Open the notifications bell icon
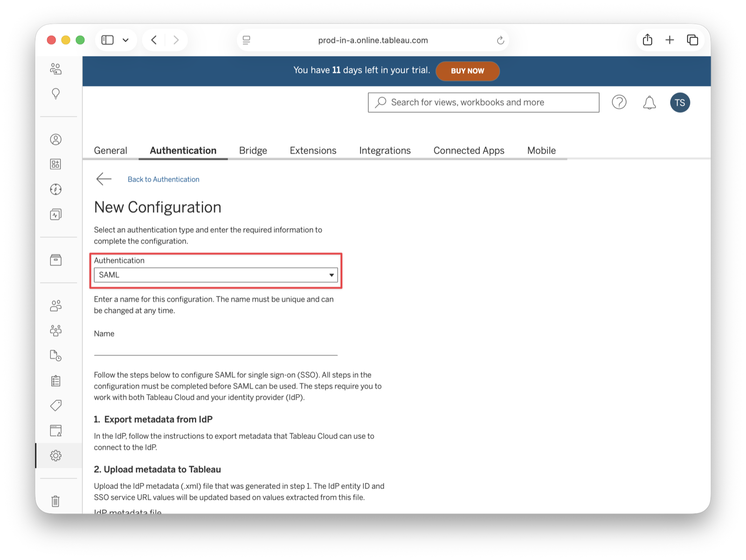Viewport: 746px width, 560px height. tap(649, 102)
